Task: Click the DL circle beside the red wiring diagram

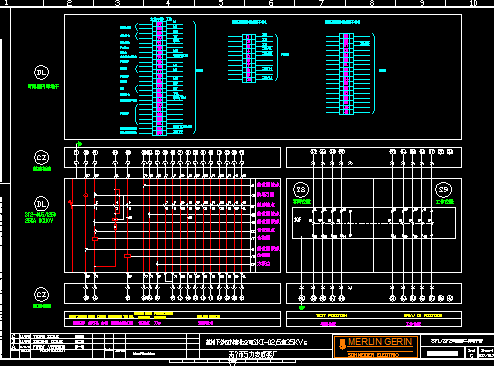Action: point(41,204)
